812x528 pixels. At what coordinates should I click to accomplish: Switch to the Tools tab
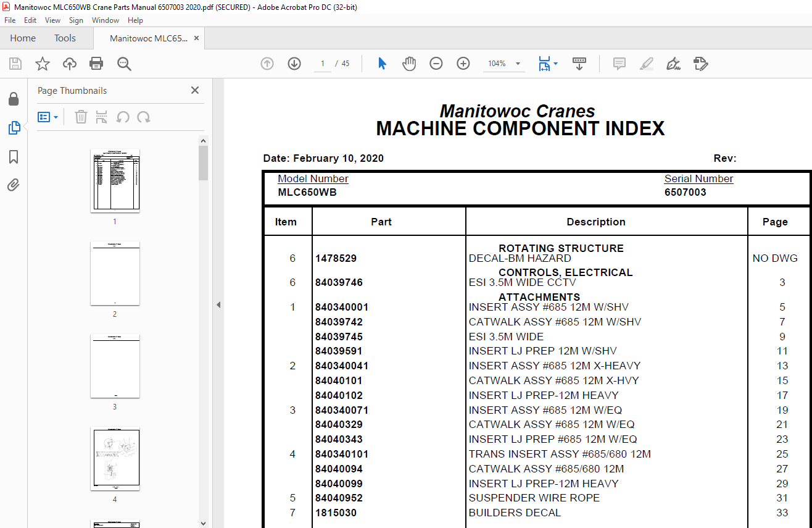[65, 38]
